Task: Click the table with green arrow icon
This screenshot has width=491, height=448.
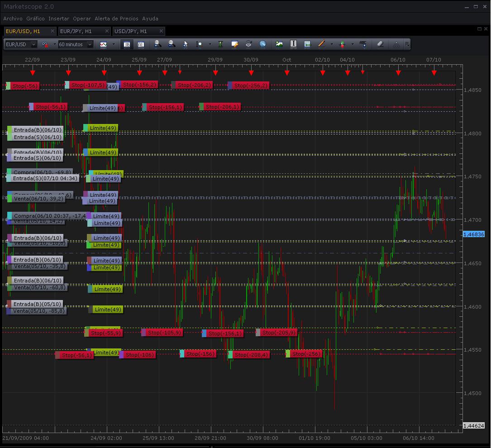Action: point(308,44)
